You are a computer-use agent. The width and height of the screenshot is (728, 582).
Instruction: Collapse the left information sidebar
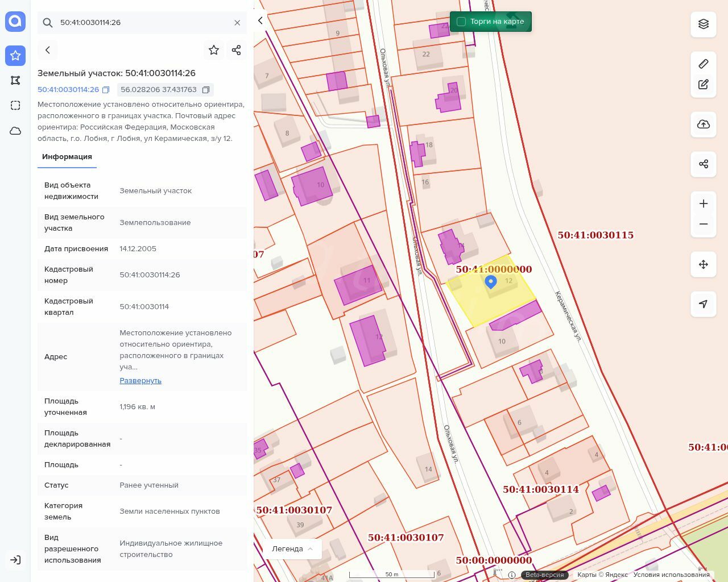tap(260, 20)
